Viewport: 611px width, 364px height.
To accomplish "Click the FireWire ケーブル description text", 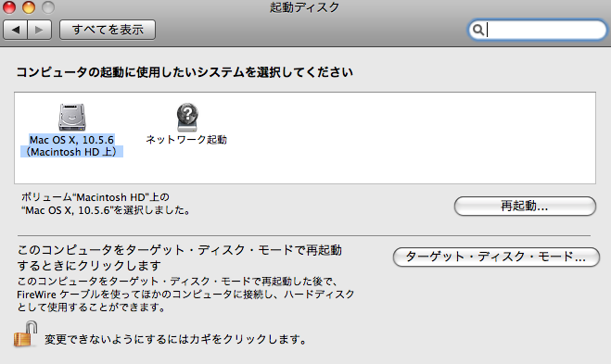I will point(185,294).
